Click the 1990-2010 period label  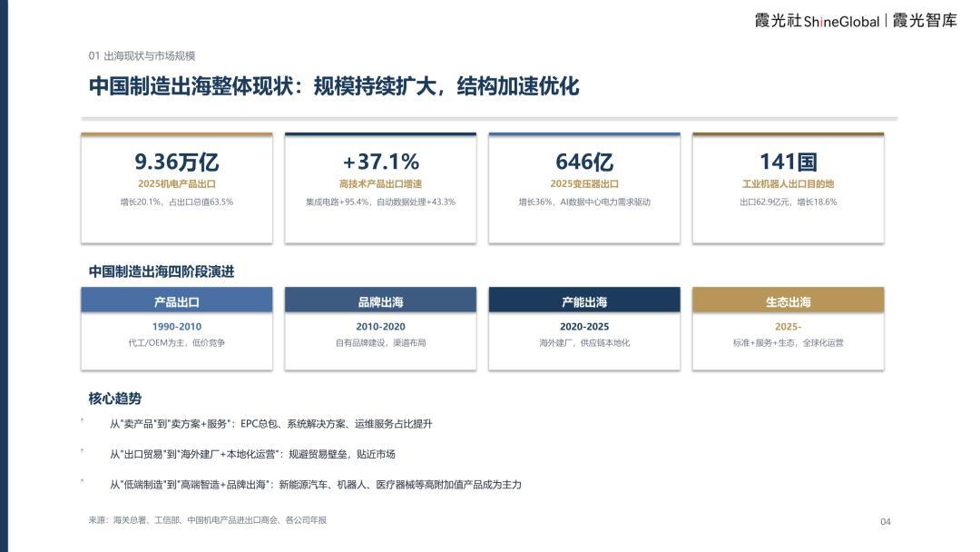[177, 326]
